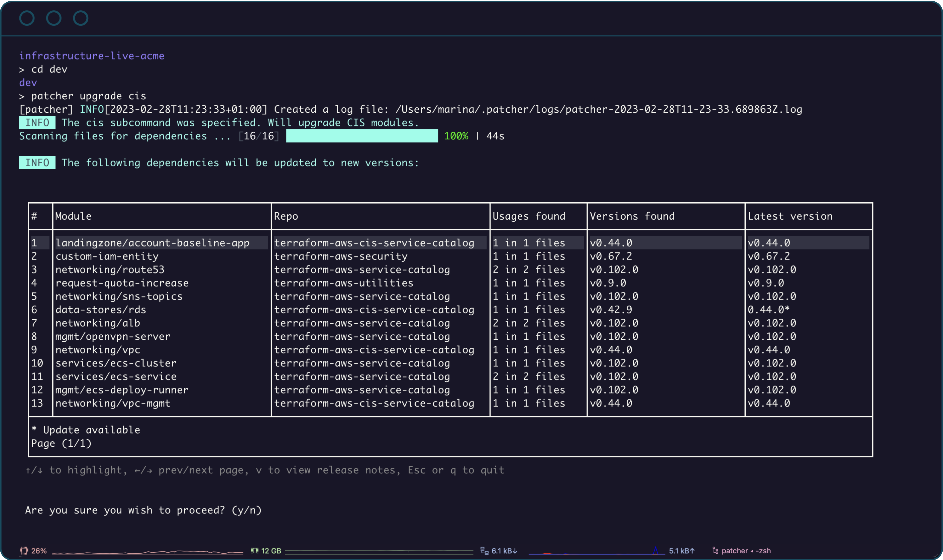Click the Usages found column header
Image resolution: width=943 pixels, height=560 pixels.
(529, 216)
